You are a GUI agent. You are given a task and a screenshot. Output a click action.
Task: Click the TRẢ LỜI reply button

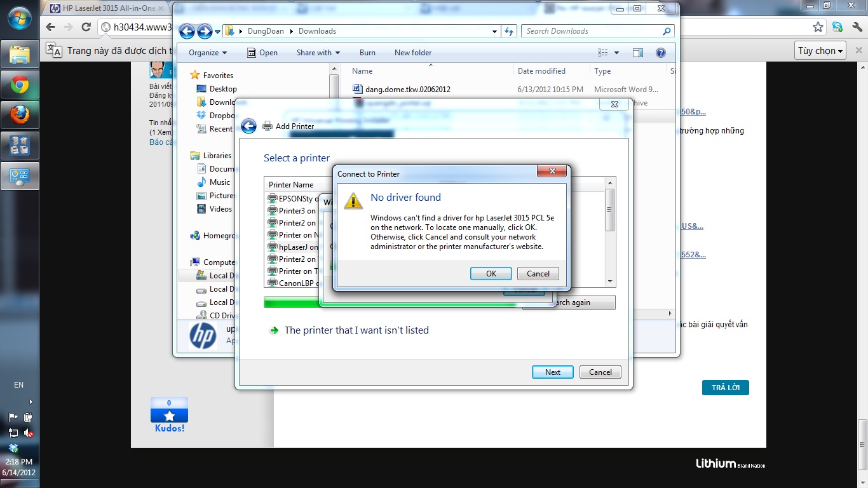(726, 388)
